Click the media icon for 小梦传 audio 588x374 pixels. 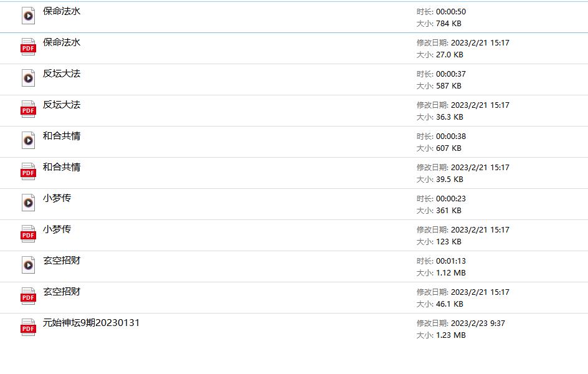click(x=29, y=203)
